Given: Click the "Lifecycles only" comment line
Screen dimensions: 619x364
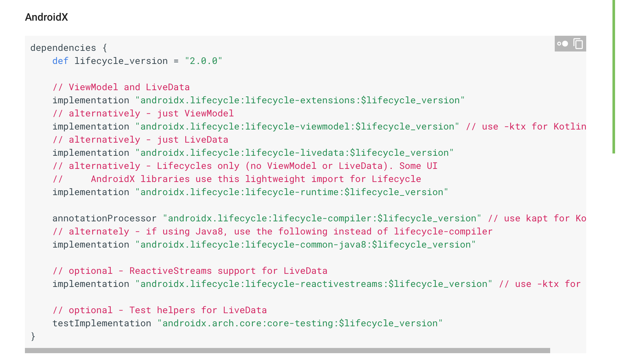Looking at the screenshot, I should [245, 166].
